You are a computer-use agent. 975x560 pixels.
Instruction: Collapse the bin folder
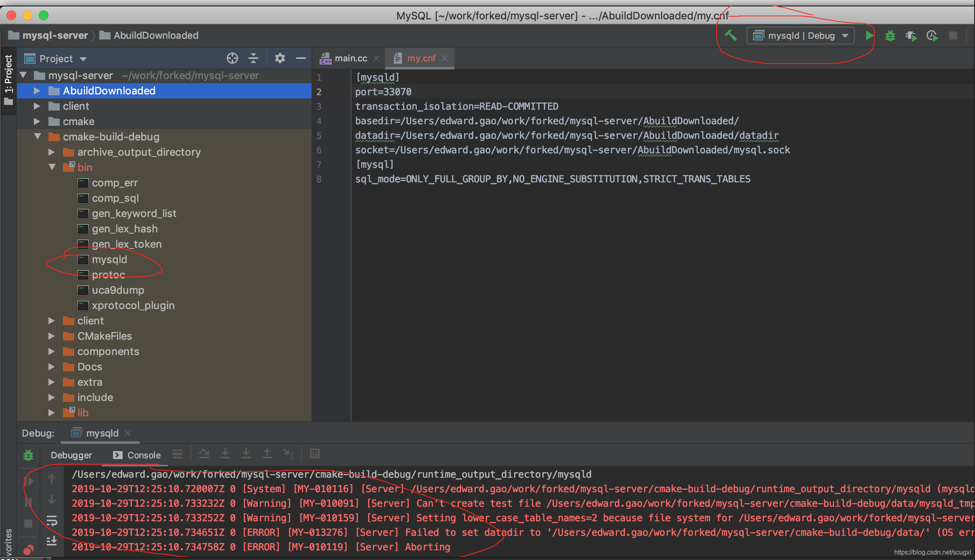(52, 167)
